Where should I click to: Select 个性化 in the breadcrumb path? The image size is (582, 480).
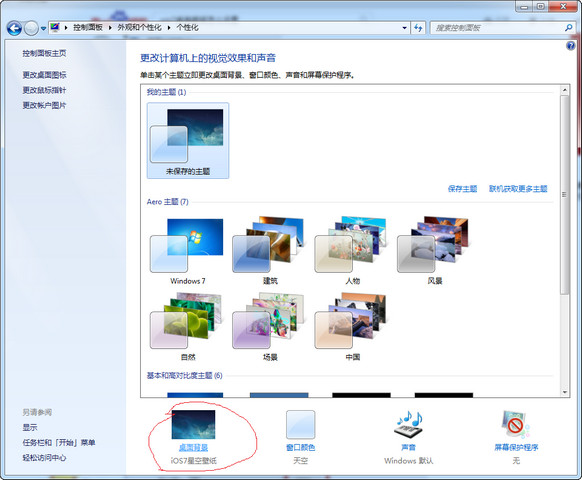click(187, 27)
